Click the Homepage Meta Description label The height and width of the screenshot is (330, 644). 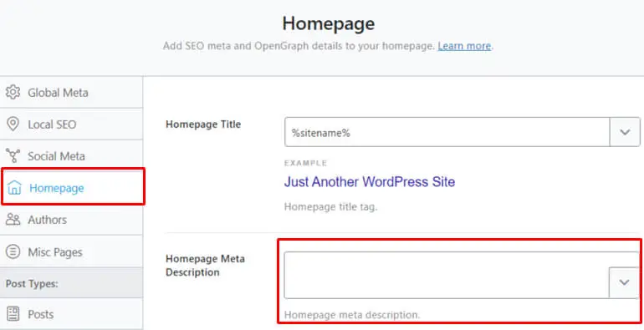(205, 266)
